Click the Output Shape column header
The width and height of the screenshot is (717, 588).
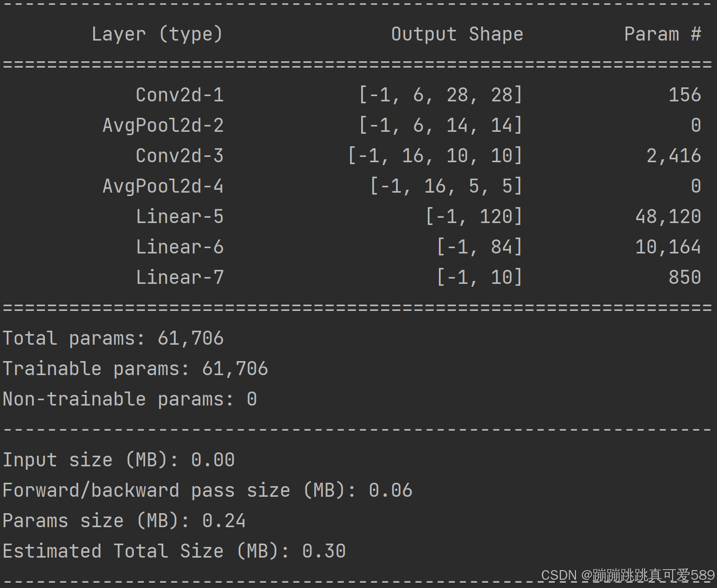tap(457, 34)
